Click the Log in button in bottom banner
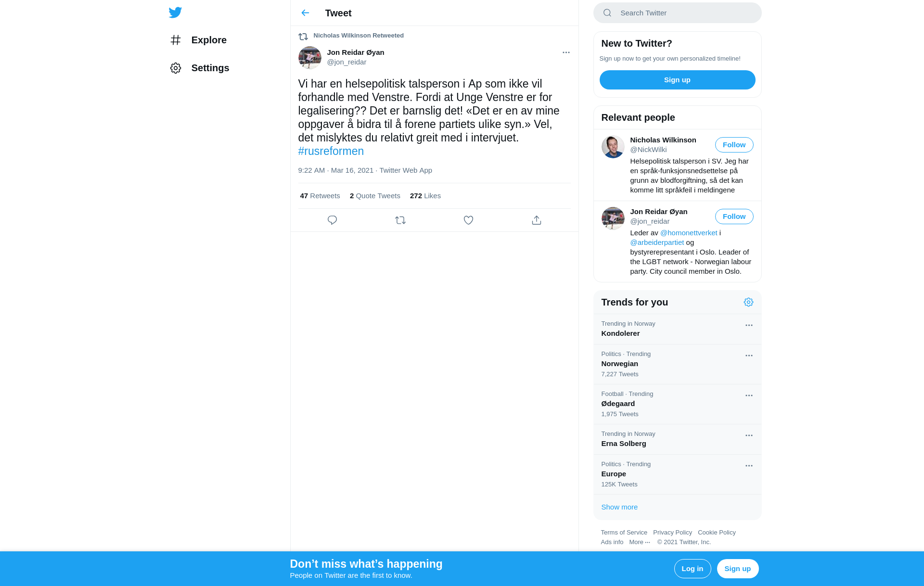 693,569
